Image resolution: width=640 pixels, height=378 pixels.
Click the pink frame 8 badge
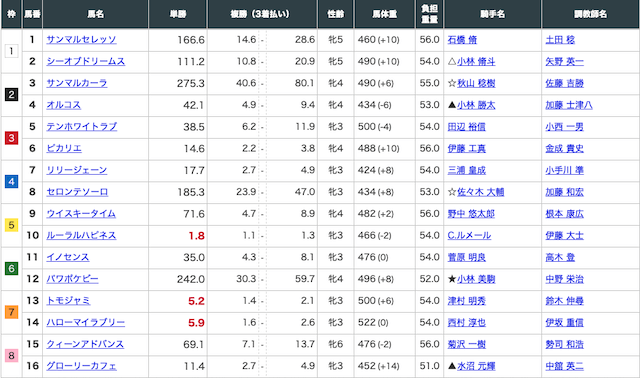(11, 356)
